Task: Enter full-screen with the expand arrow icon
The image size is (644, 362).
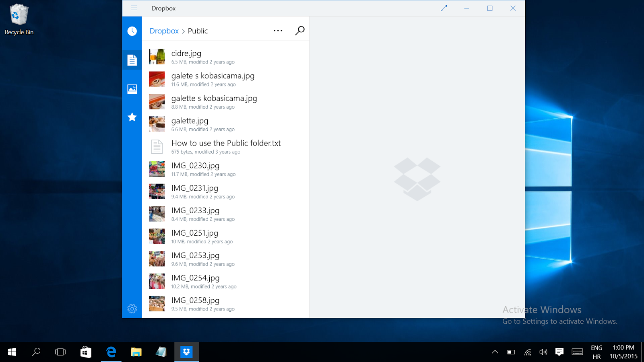Action: [444, 8]
